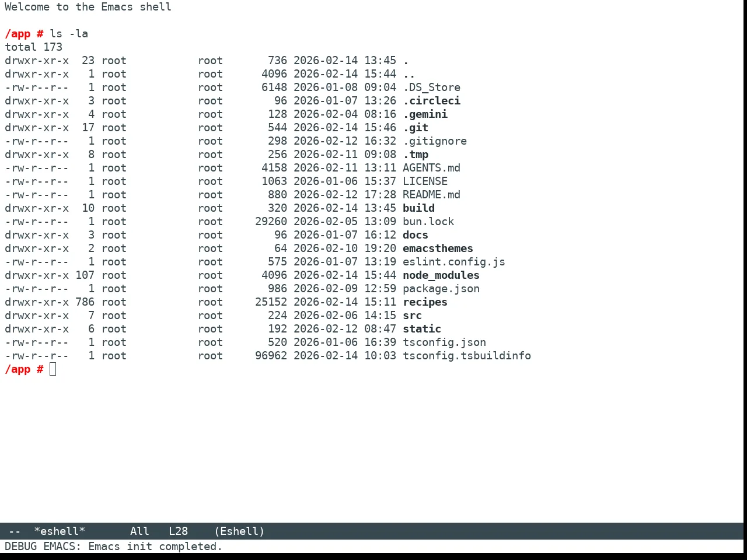
Task: Click the '..' parent directory entry
Action: click(x=409, y=74)
